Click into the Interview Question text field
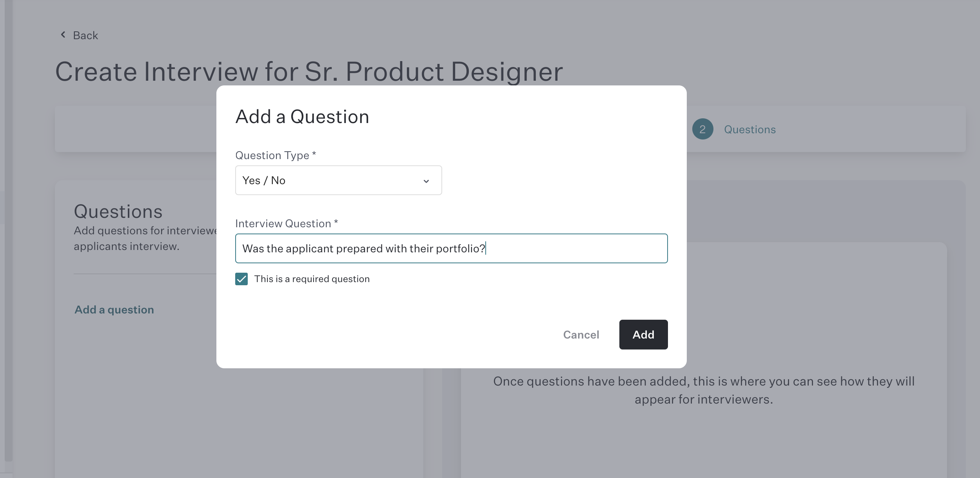Screen dimensions: 980x478 pyautogui.click(x=451, y=248)
